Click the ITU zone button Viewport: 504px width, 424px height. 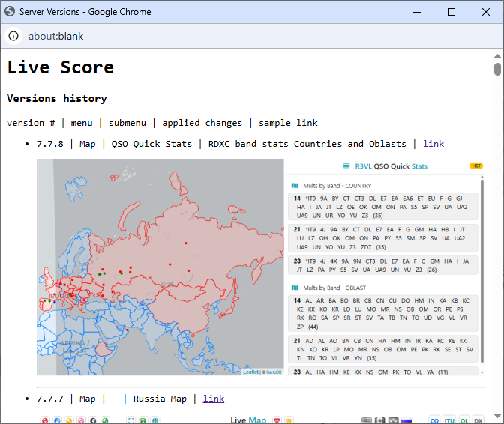coord(449,420)
